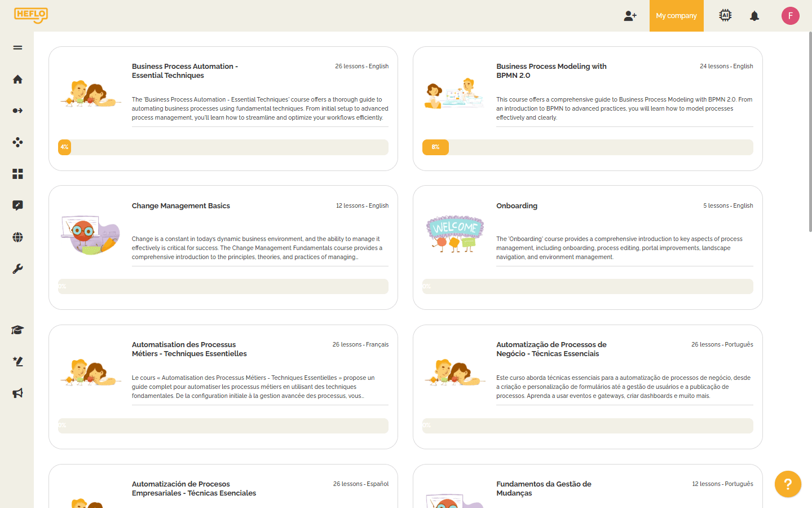Open the graduation cap courses icon
Image resolution: width=812 pixels, height=508 pixels.
coord(17,330)
